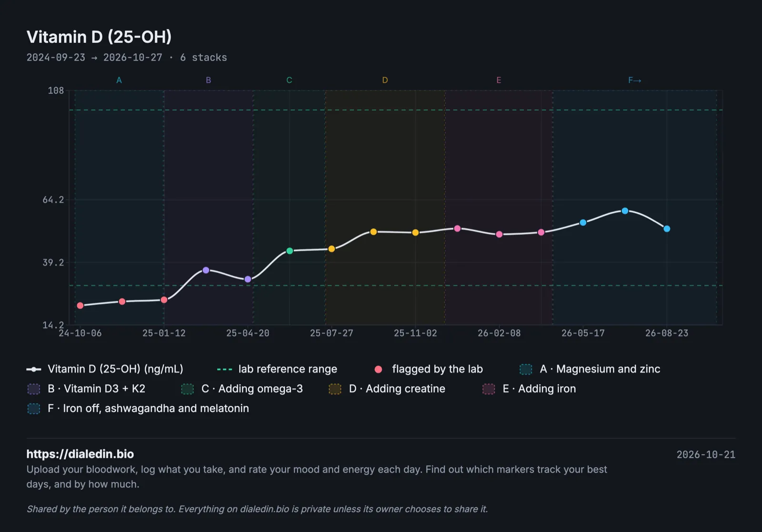Click 'E · Adding iron' legend text
762x532 pixels.
pos(540,389)
